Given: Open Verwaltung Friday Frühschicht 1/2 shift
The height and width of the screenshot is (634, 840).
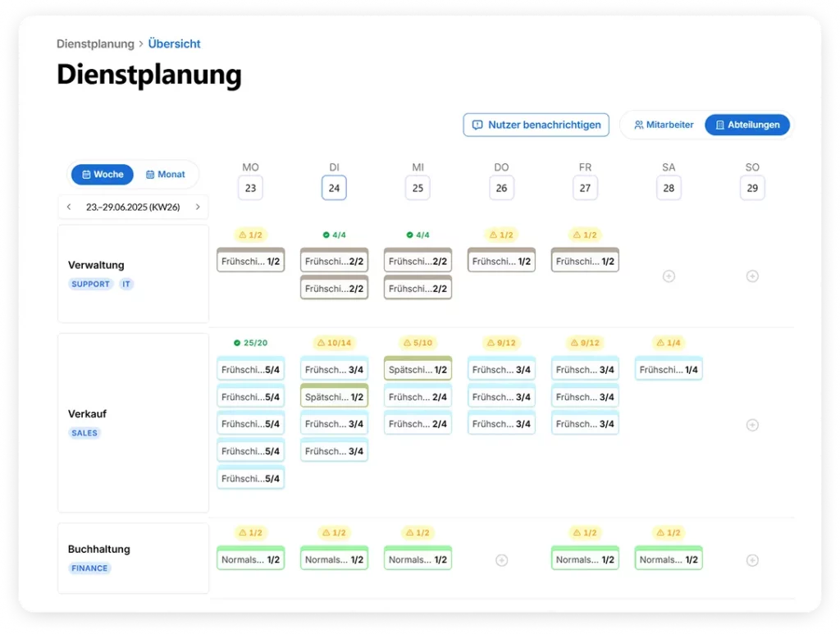Looking at the screenshot, I should pos(585,260).
